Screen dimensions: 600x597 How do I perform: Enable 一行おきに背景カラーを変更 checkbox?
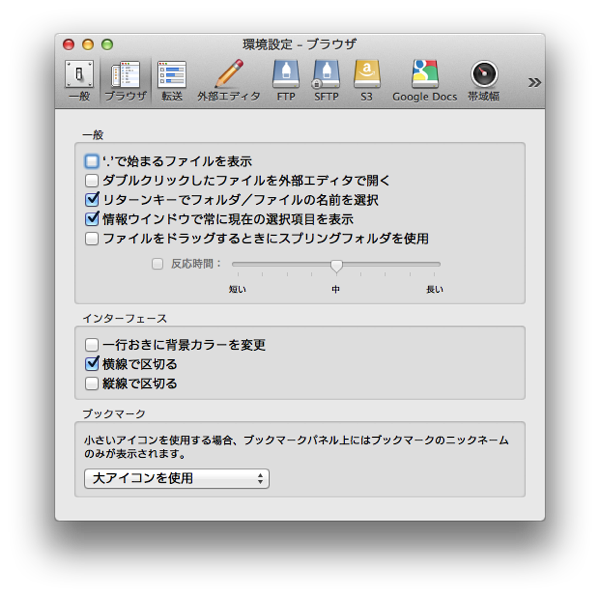pyautogui.click(x=92, y=345)
